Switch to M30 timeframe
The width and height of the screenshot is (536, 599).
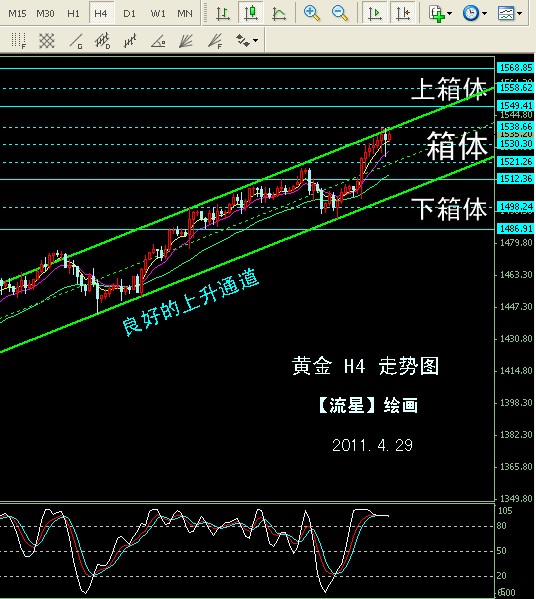pyautogui.click(x=45, y=14)
